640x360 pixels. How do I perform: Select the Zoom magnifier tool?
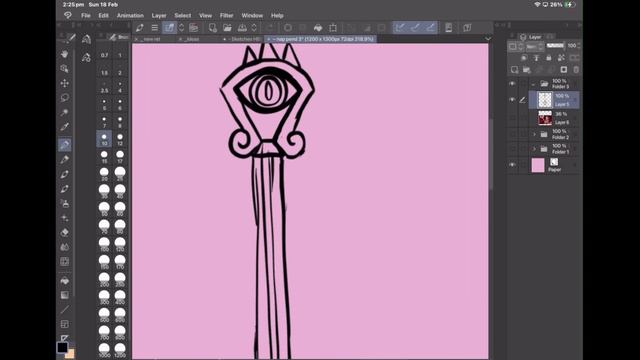64,69
